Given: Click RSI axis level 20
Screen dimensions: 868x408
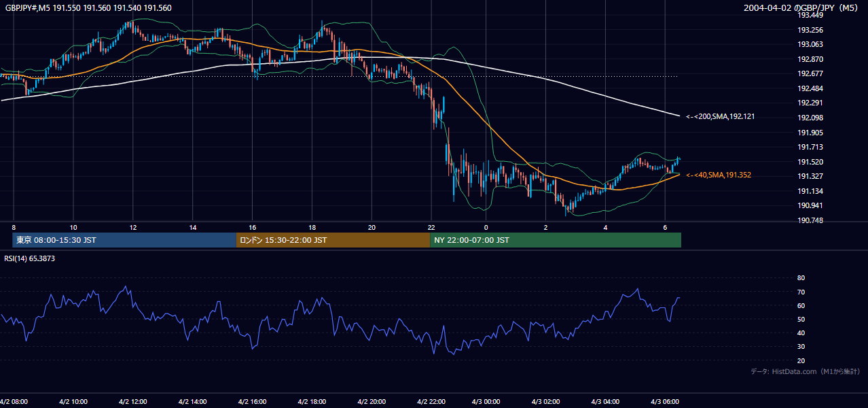Looking at the screenshot, I should 801,360.
